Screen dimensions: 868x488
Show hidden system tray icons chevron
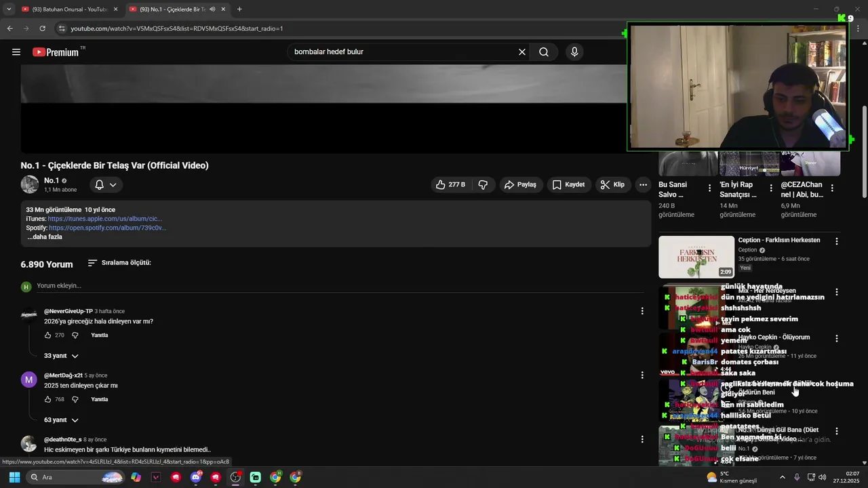(x=782, y=477)
